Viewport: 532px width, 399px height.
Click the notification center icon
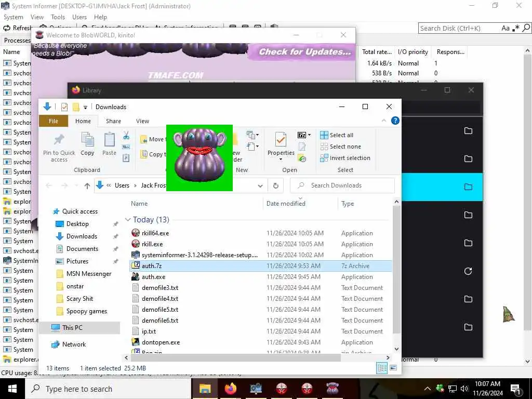(515, 389)
